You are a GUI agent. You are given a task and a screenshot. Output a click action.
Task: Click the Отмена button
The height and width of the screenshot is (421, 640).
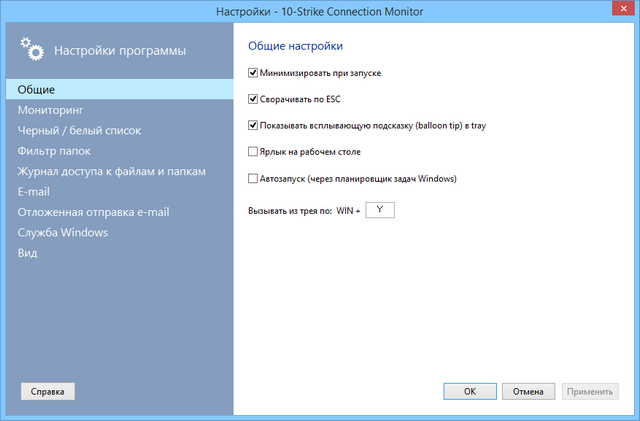(x=528, y=392)
